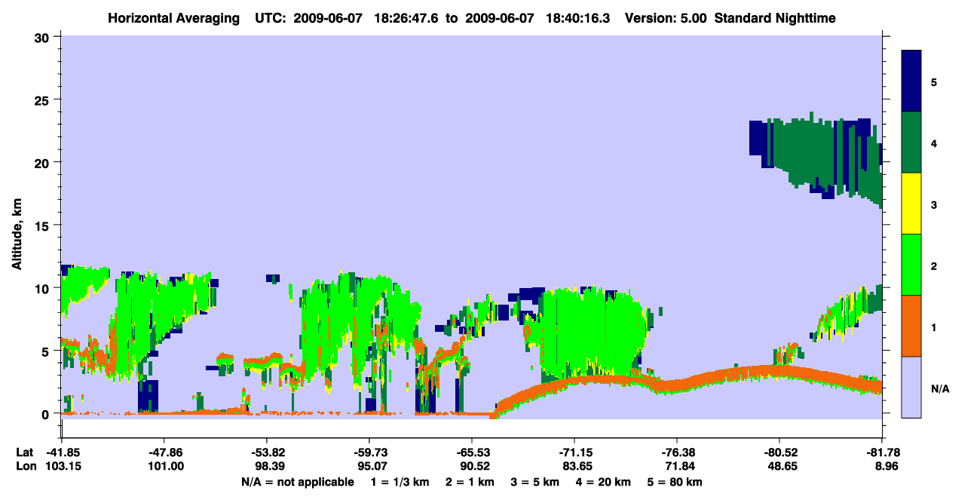Click the '2 = 1 km' legend note
Viewport: 980px width, 503px height.
tap(470, 482)
